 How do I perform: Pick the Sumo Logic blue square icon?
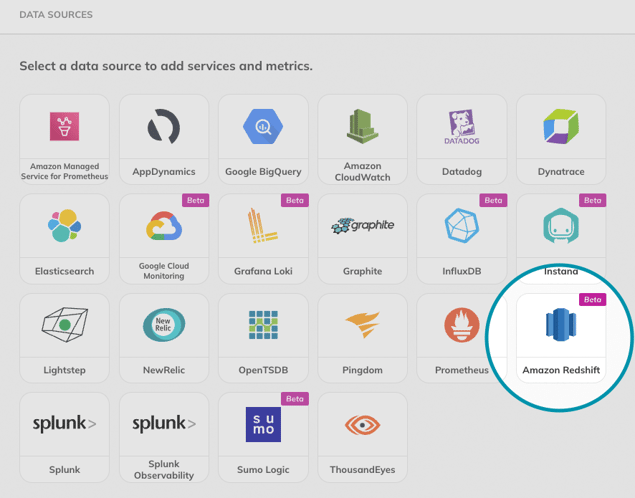pyautogui.click(x=263, y=424)
